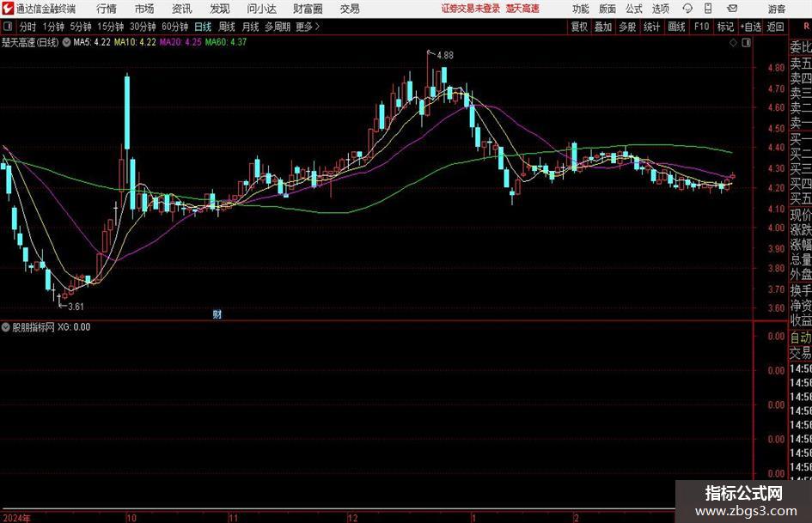Image resolution: width=812 pixels, height=523 pixels.
Task: Open the 功能 menu
Action: click(x=581, y=9)
